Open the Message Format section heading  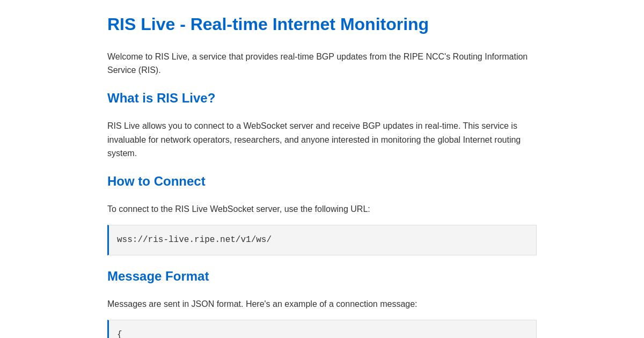[x=158, y=276]
